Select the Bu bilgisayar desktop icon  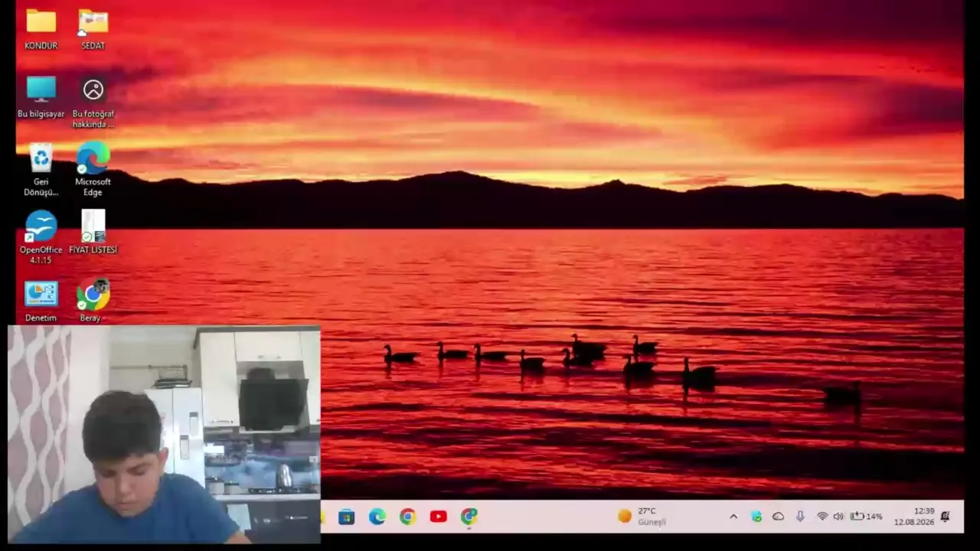(x=41, y=97)
